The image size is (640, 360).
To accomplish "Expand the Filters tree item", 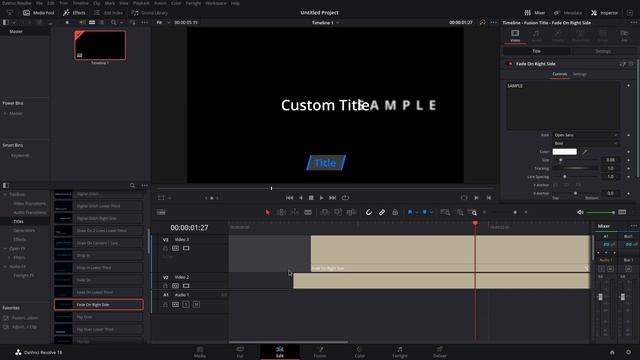I will pos(9,258).
